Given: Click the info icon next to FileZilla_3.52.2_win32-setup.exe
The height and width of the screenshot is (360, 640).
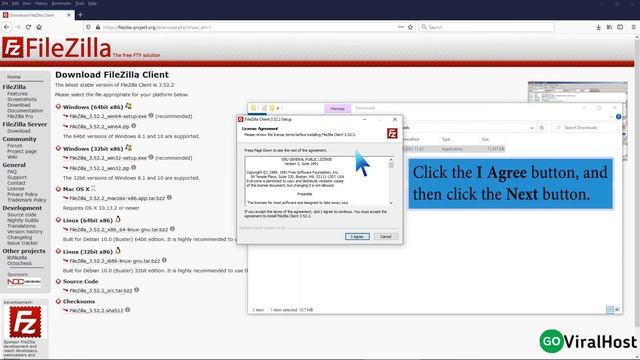Looking at the screenshot, I should pos(151,157).
